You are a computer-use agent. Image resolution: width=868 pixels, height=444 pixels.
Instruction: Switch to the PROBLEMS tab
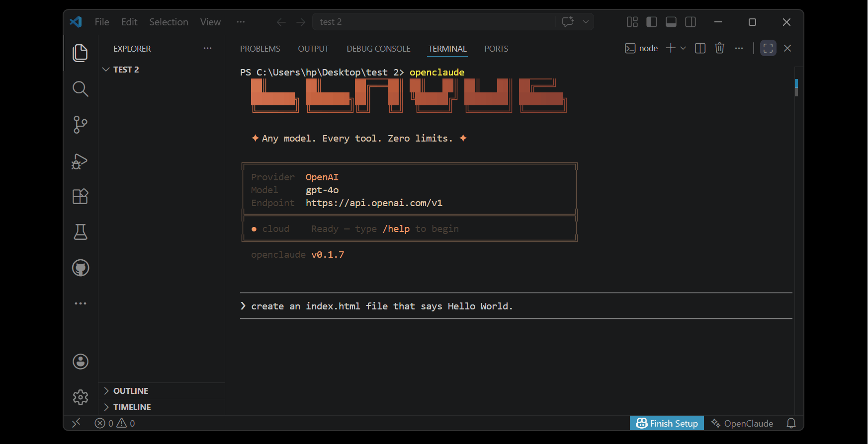point(260,49)
